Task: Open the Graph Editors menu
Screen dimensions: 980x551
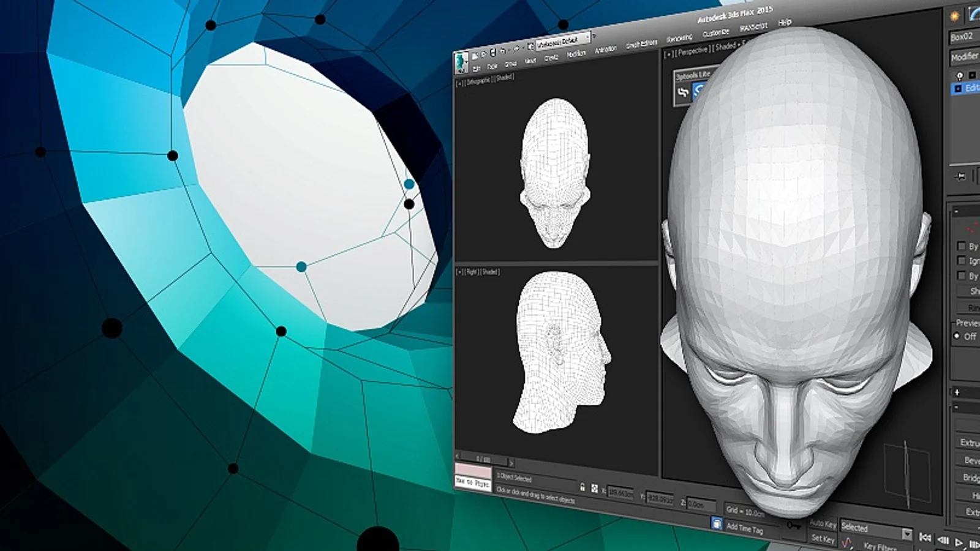Action: pos(641,45)
